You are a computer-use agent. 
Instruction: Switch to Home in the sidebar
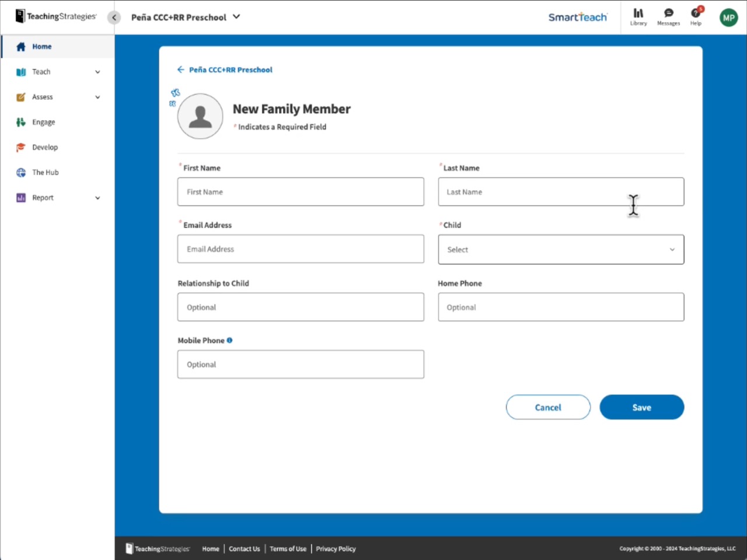[x=41, y=46]
